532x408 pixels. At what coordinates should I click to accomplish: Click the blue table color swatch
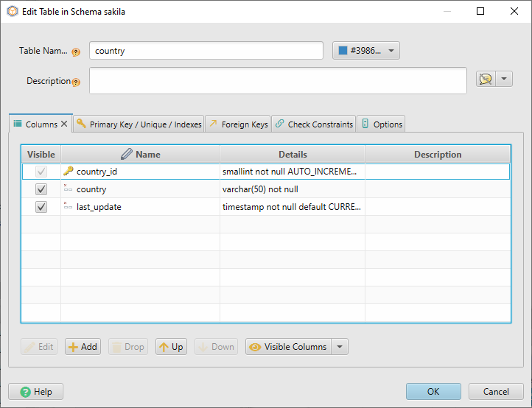[343, 51]
